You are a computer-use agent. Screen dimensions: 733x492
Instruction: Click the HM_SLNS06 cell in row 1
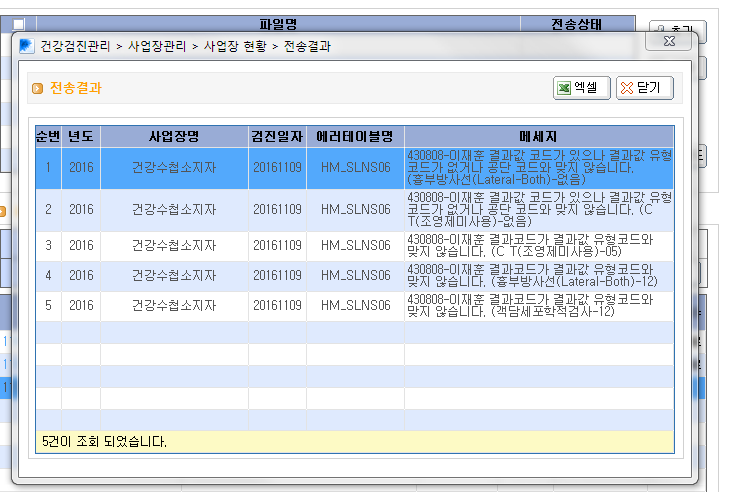pyautogui.click(x=355, y=168)
